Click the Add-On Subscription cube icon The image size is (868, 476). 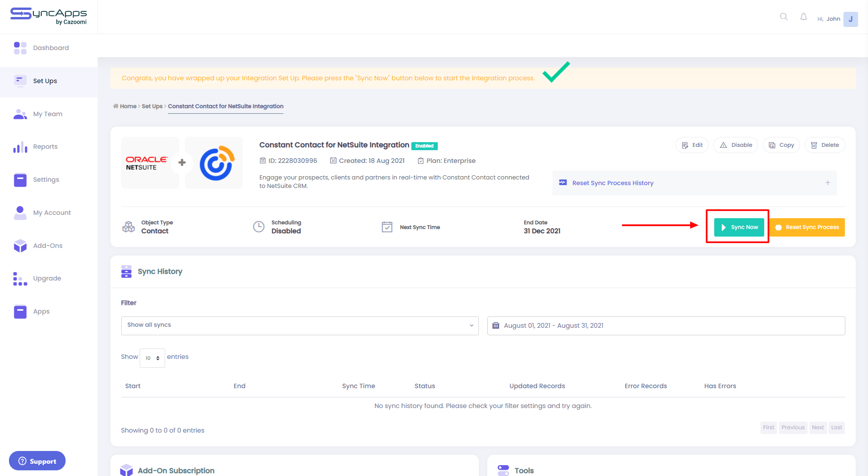(x=126, y=470)
